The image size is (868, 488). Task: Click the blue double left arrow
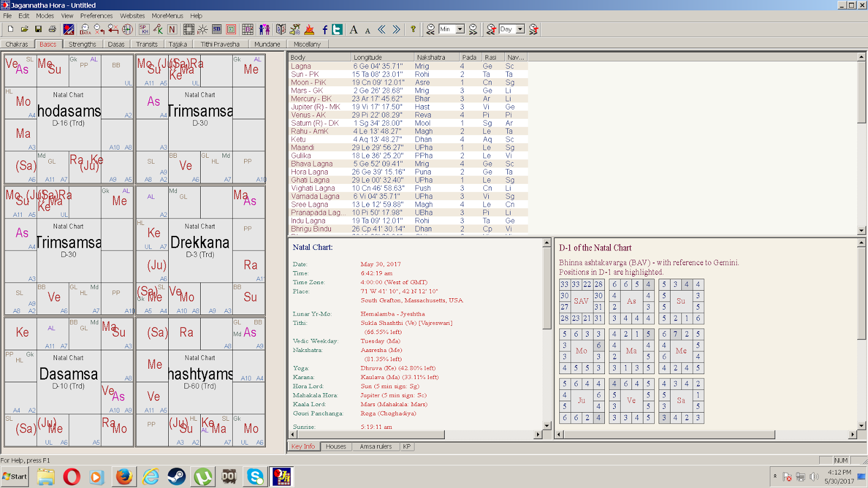point(382,29)
